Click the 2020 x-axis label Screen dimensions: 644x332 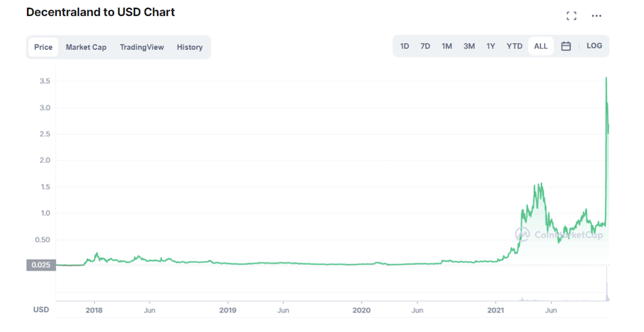(x=361, y=310)
